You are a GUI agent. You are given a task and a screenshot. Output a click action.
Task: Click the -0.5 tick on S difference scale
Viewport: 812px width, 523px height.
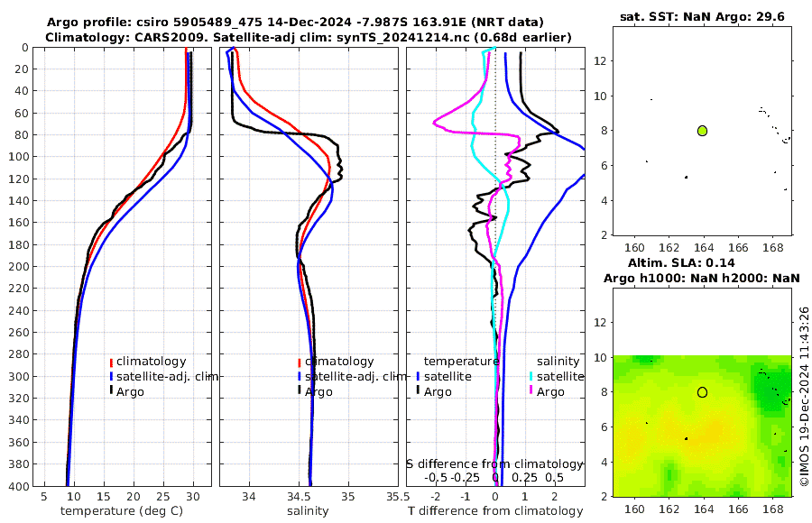click(436, 477)
